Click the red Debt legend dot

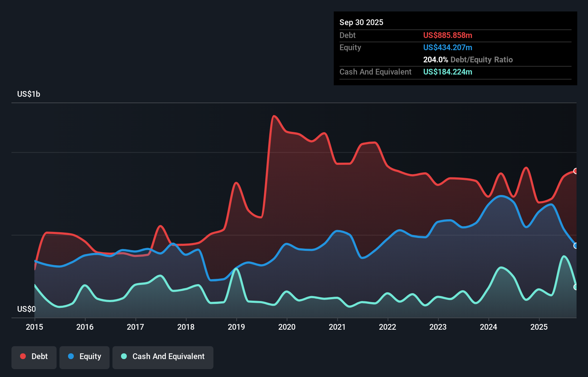pos(23,356)
